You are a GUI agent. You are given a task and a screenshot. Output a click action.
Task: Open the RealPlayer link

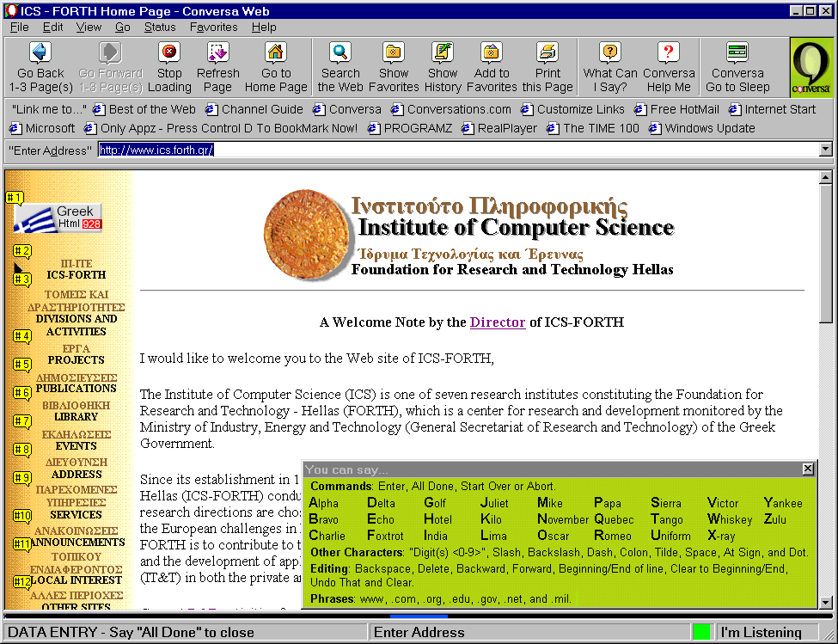499,128
